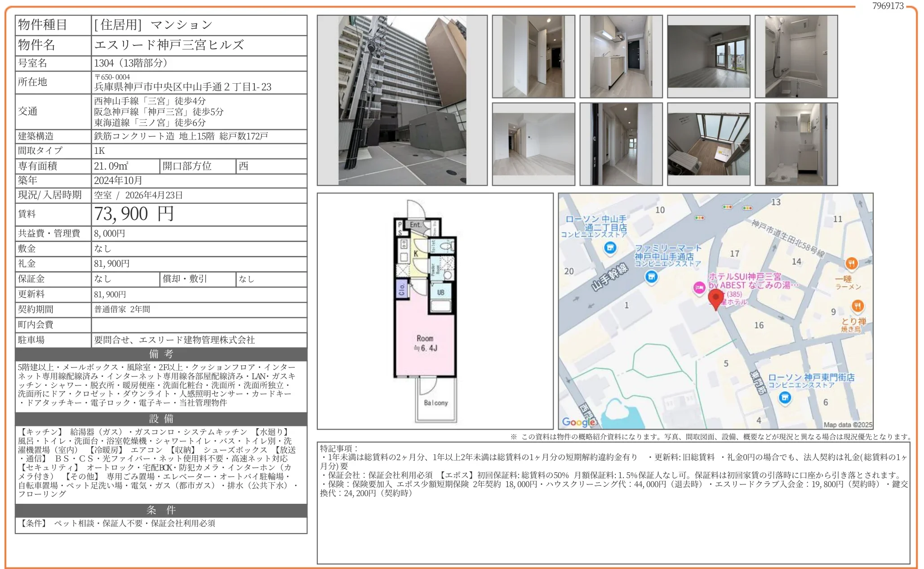Open the building exterior photo
The height and width of the screenshot is (569, 924).
tap(402, 100)
